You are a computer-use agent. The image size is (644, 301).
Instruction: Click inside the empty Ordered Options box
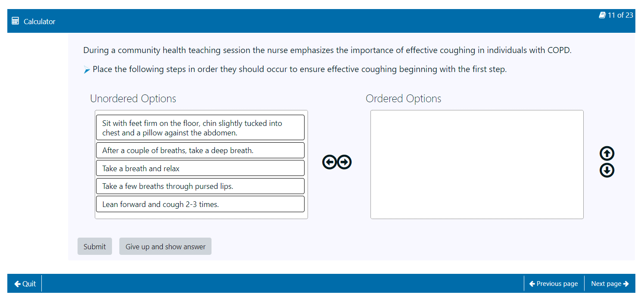point(476,164)
